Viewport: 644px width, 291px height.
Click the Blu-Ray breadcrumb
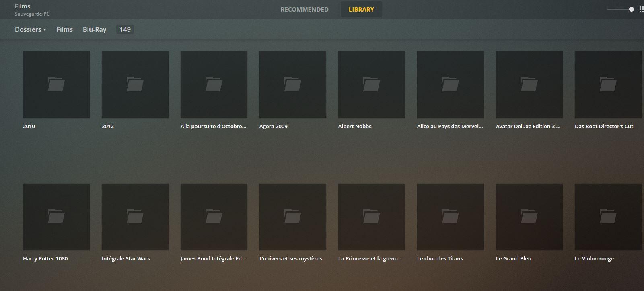(x=95, y=29)
